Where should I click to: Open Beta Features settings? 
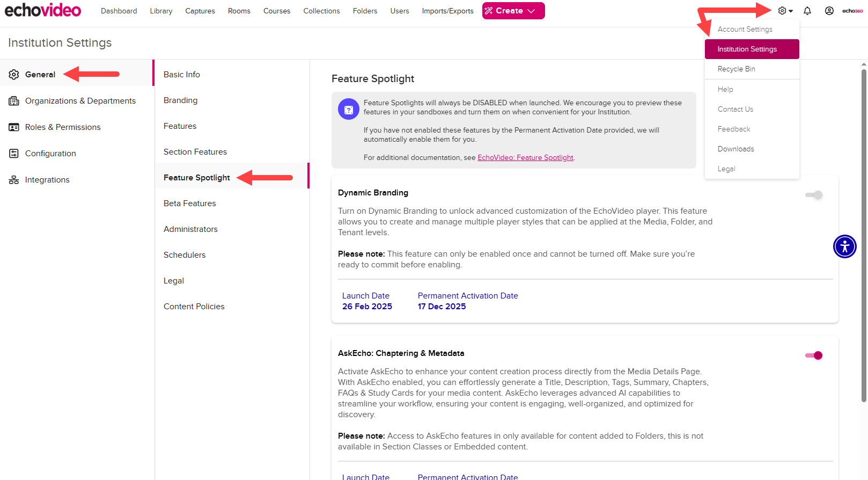point(232,203)
